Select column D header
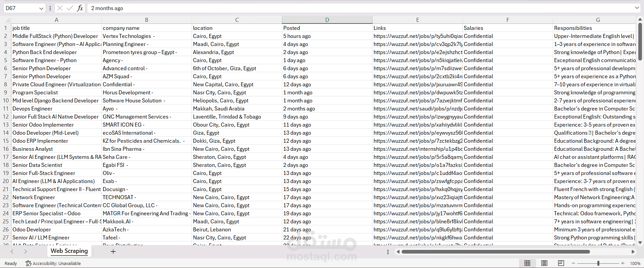 pos(327,20)
